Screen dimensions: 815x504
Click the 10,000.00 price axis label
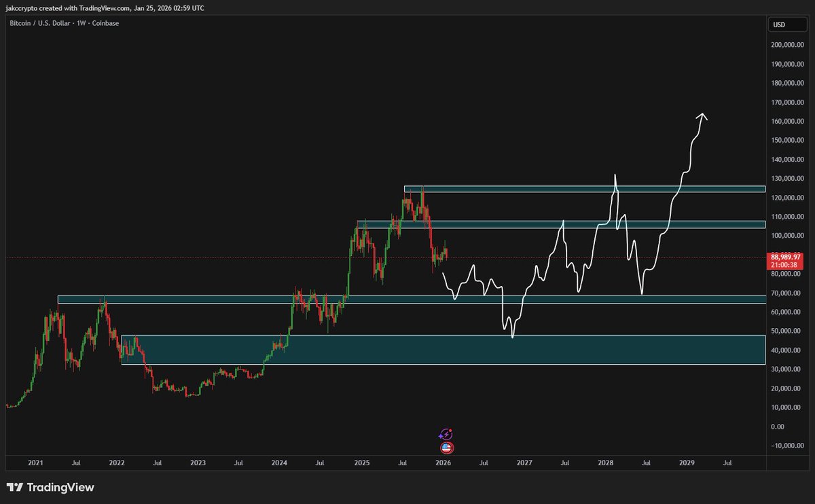pyautogui.click(x=787, y=408)
